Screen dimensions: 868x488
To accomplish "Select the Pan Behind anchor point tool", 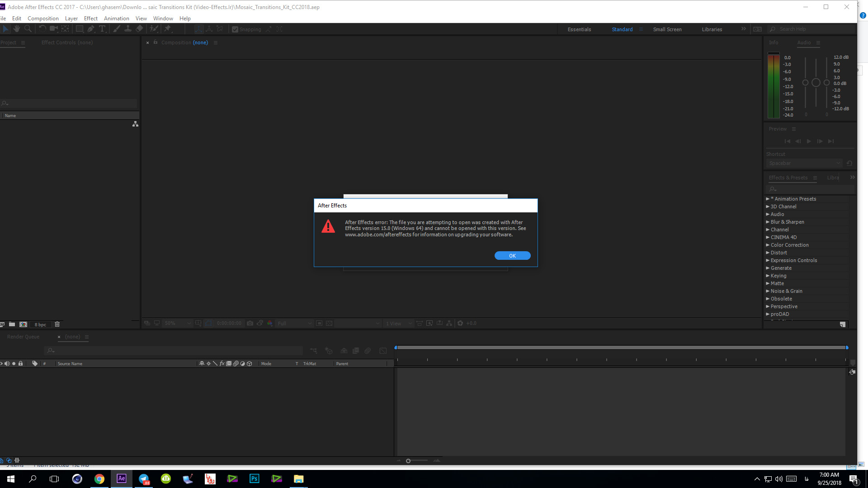I will click(66, 29).
